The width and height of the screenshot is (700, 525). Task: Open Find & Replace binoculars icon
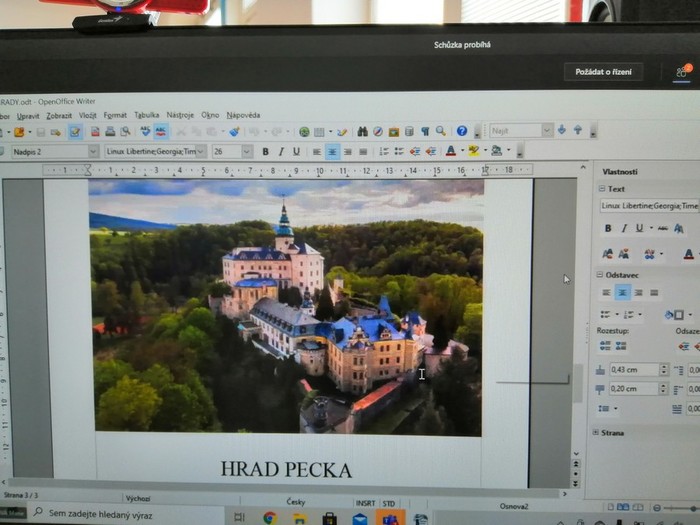tap(362, 131)
